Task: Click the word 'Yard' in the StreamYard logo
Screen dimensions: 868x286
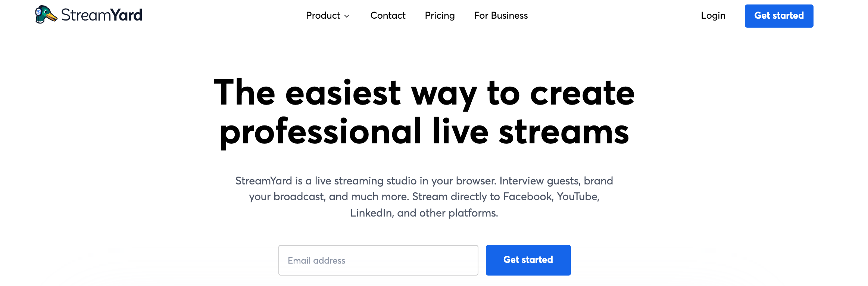Action: point(127,15)
